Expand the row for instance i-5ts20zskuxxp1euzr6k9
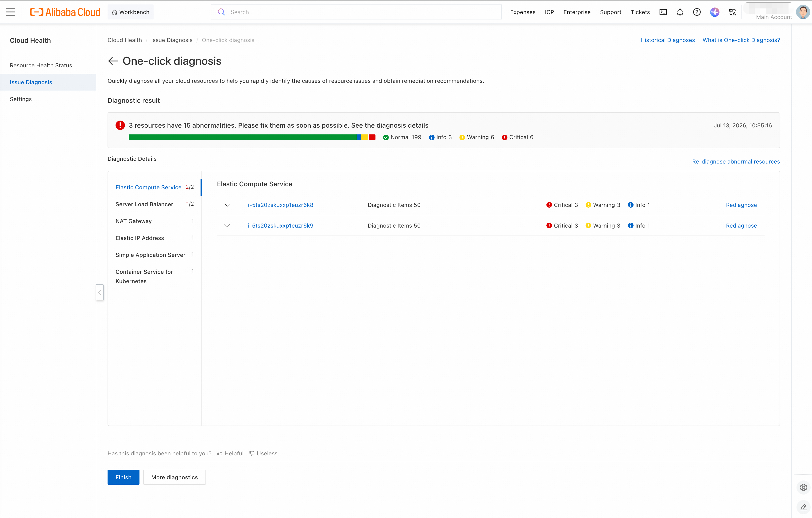 tap(227, 226)
